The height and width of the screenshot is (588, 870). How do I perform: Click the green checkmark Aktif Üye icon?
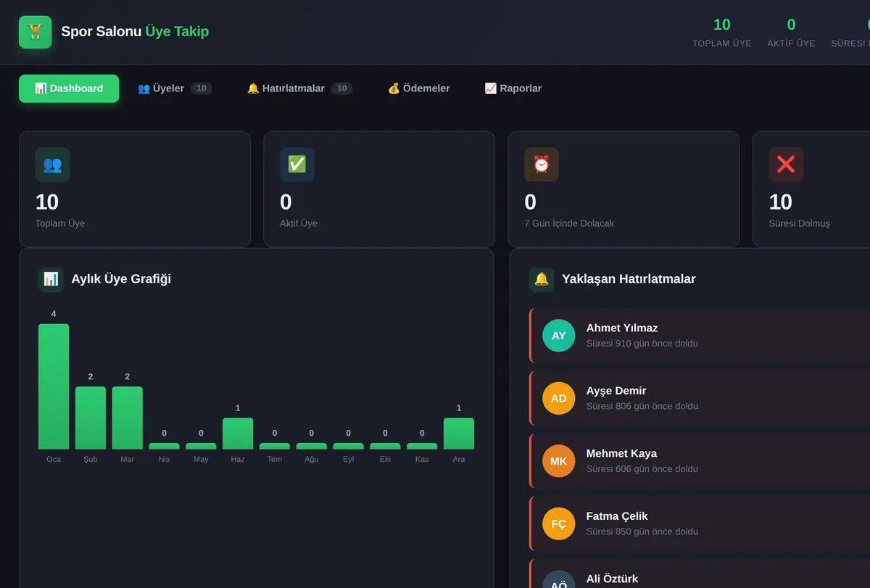(x=297, y=165)
